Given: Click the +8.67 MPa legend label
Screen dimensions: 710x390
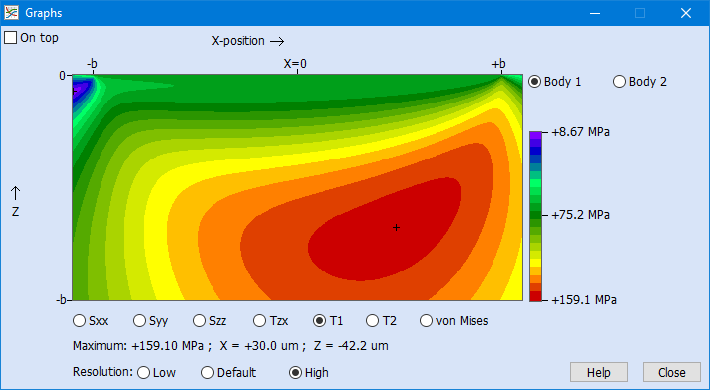Looking at the screenshot, I should tap(580, 132).
